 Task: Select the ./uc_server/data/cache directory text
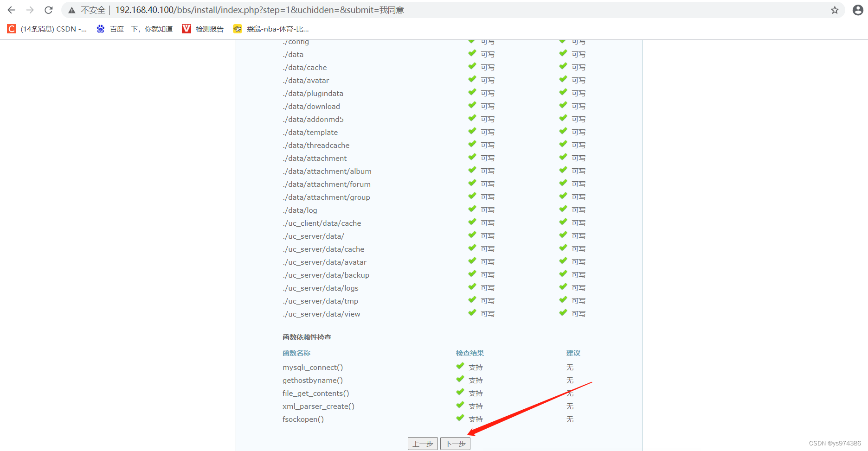tap(323, 249)
